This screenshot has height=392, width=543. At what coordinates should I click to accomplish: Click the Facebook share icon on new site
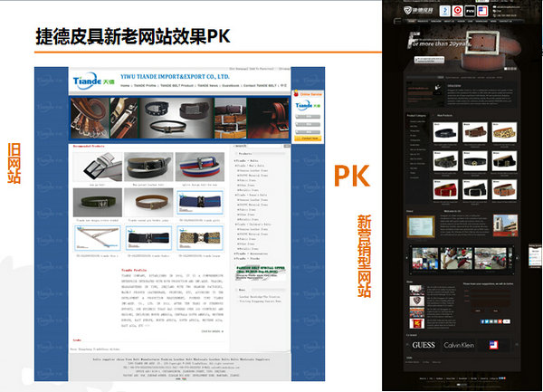coord(482,321)
